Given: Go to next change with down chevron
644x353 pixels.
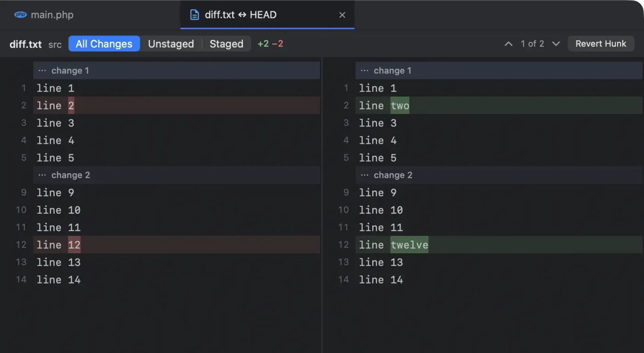Looking at the screenshot, I should click(556, 44).
